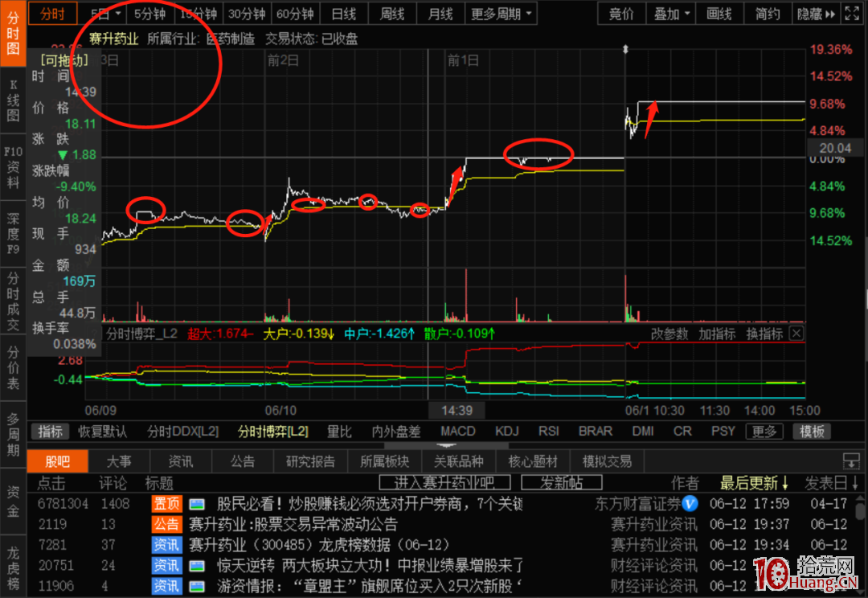This screenshot has width=868, height=598.
Task: Select 量比 indicator
Action: tap(339, 432)
